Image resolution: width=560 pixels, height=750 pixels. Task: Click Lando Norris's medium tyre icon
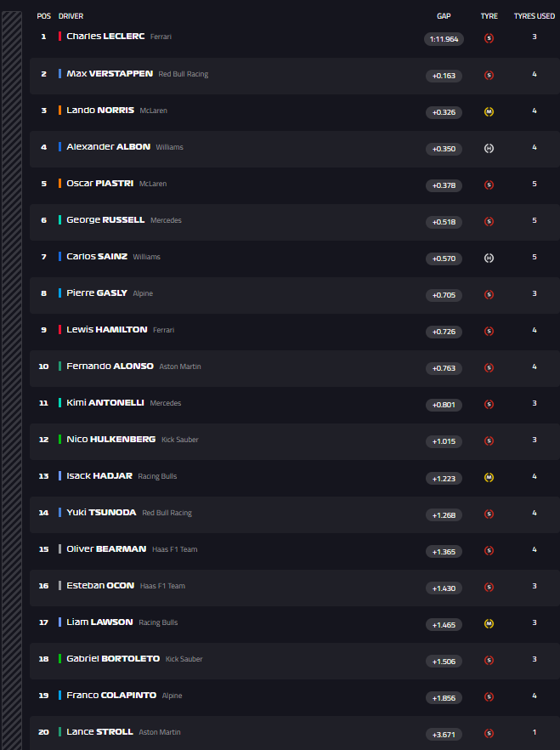(489, 112)
